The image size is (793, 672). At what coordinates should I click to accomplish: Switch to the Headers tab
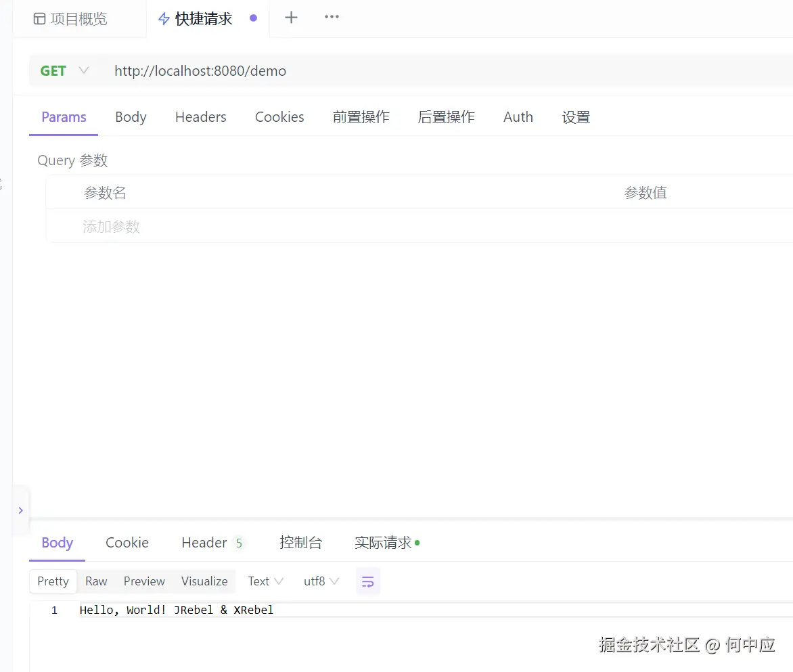point(200,116)
